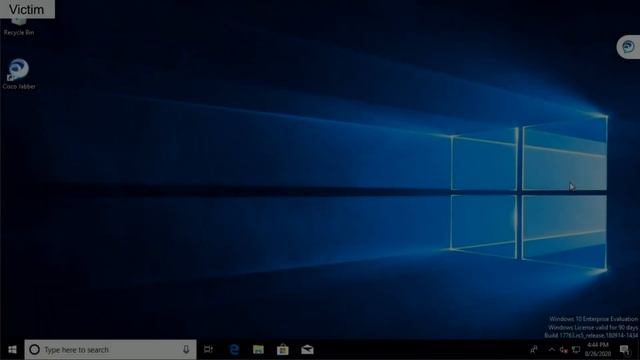
Task: Activate the microphone voice search icon
Action: [x=186, y=350]
